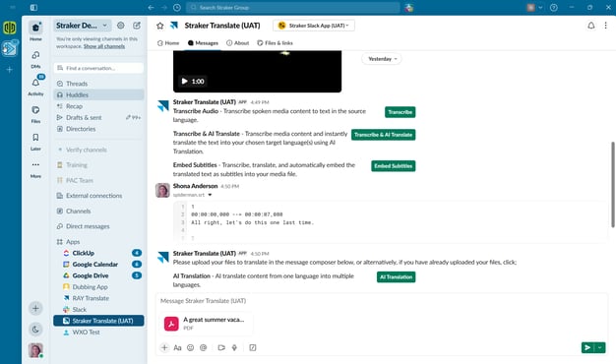Open the More menu in the rail
Screen dimensions: 616x364
(35, 168)
